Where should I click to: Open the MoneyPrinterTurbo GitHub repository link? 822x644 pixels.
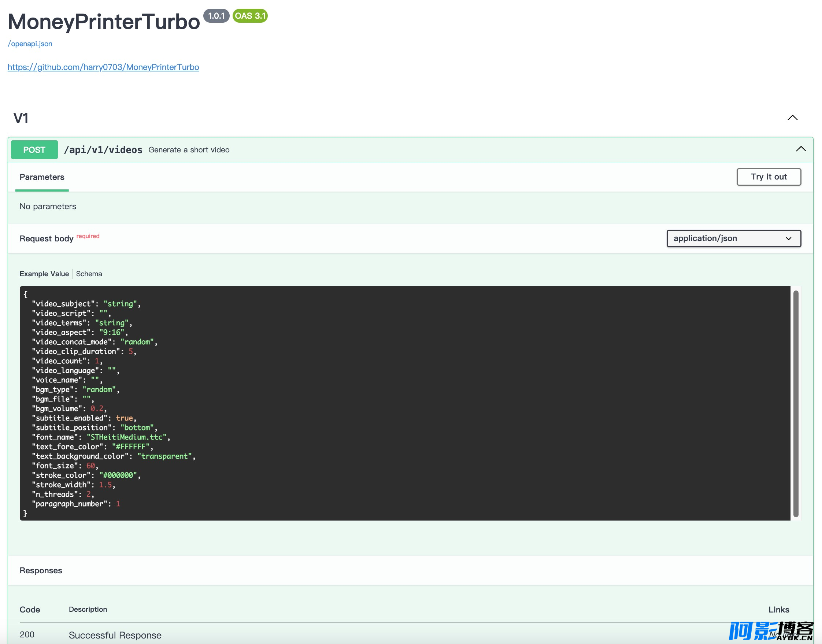pos(103,67)
